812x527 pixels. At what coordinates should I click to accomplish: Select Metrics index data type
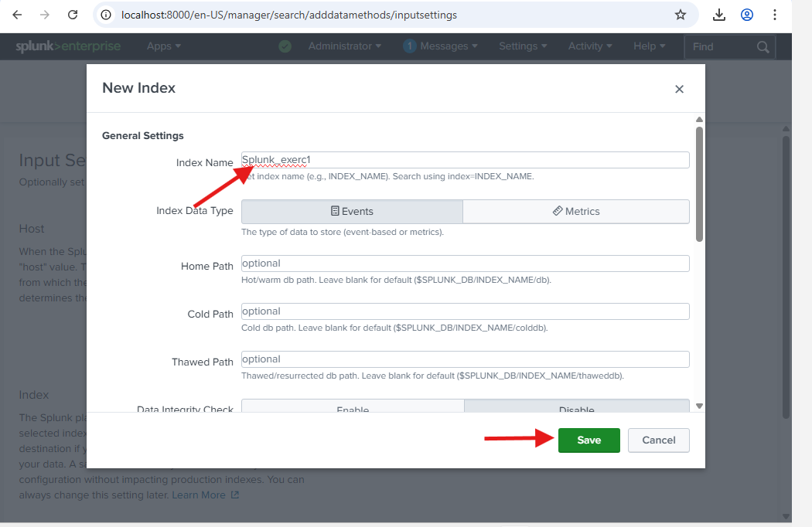(576, 211)
